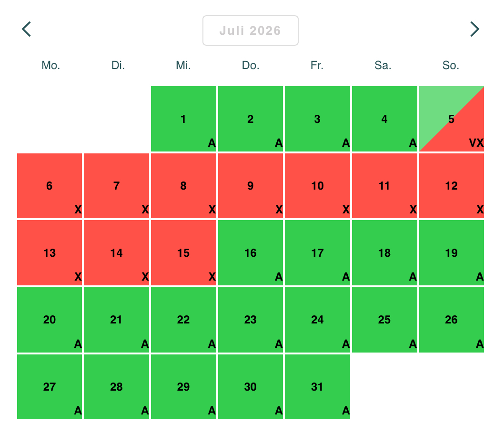The height and width of the screenshot is (444, 504).
Task: Pick July 19 on the calendar
Action: point(451,252)
